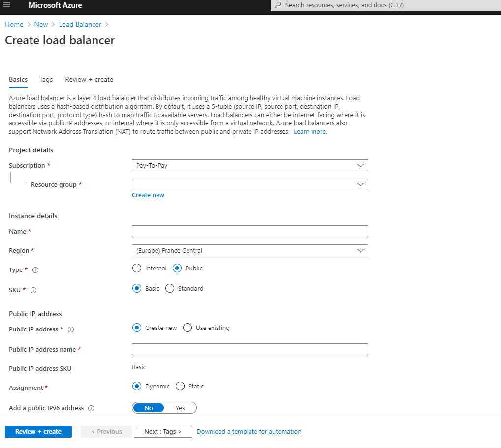Click the Learn more link

(310, 132)
